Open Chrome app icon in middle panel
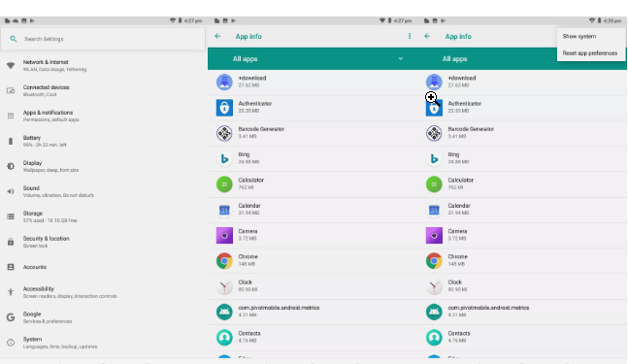This screenshot has height=364, width=628. point(224,261)
